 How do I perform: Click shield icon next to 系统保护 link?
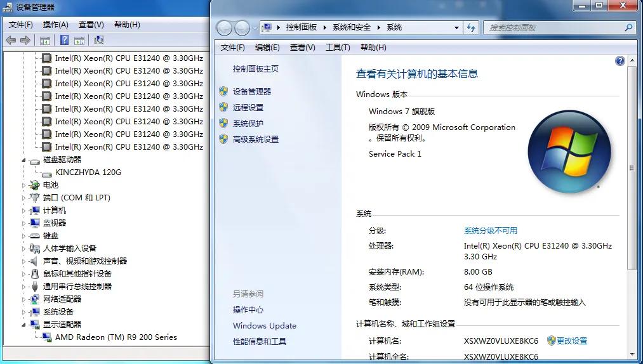tap(223, 123)
